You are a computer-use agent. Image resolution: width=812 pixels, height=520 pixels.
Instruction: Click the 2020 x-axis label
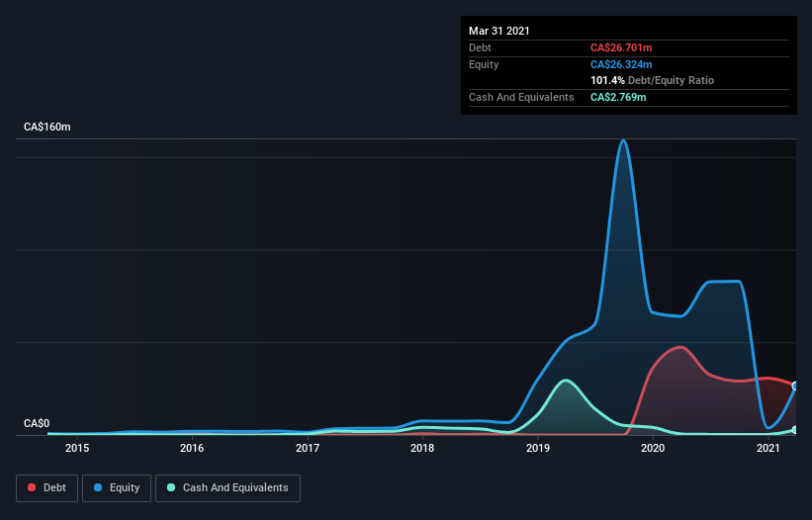coord(653,448)
